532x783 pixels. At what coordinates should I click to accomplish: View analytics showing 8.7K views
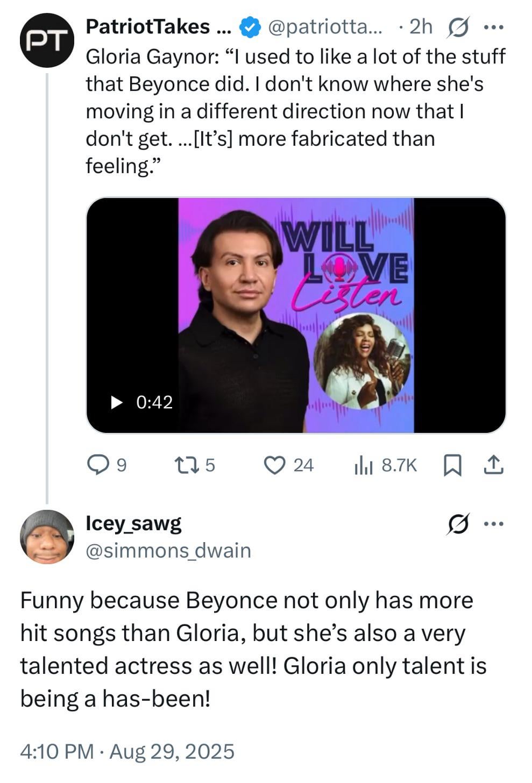(385, 465)
